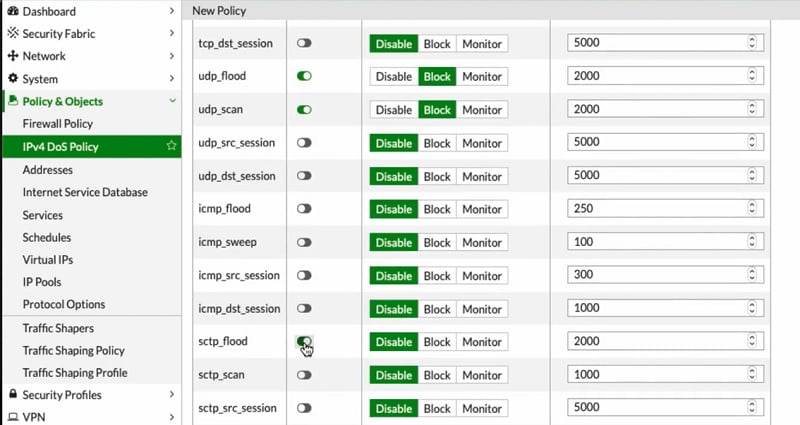Open the Traffic Shaping Policy page
Image resolution: width=800 pixels, height=425 pixels.
click(x=73, y=351)
